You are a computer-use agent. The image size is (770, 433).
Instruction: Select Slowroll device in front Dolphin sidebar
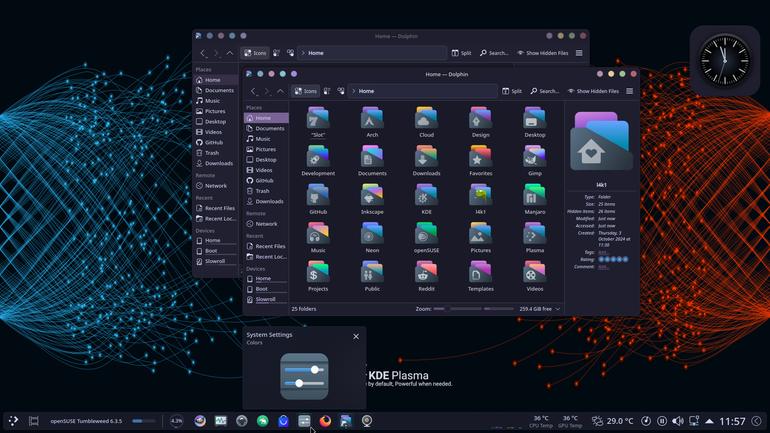pyautogui.click(x=266, y=299)
